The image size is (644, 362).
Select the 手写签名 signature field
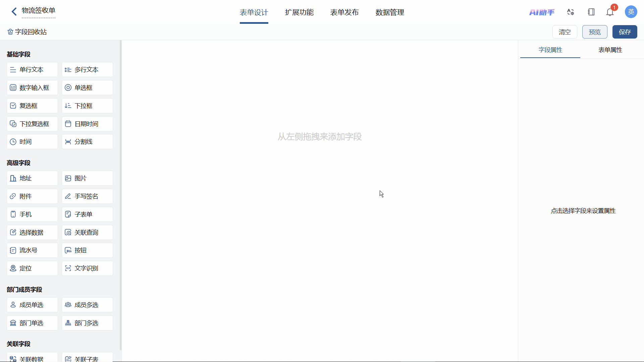87,196
